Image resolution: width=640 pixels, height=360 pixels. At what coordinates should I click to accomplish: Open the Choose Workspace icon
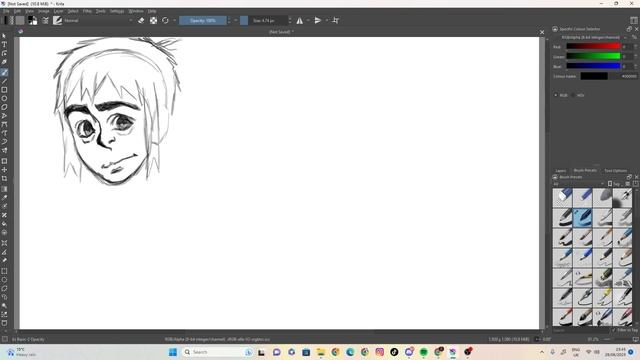click(634, 20)
